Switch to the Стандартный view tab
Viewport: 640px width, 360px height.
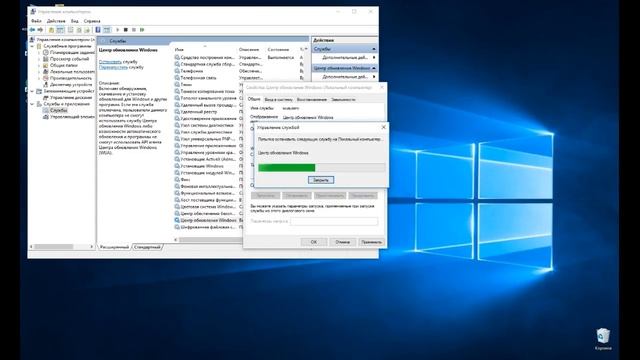[x=147, y=247]
